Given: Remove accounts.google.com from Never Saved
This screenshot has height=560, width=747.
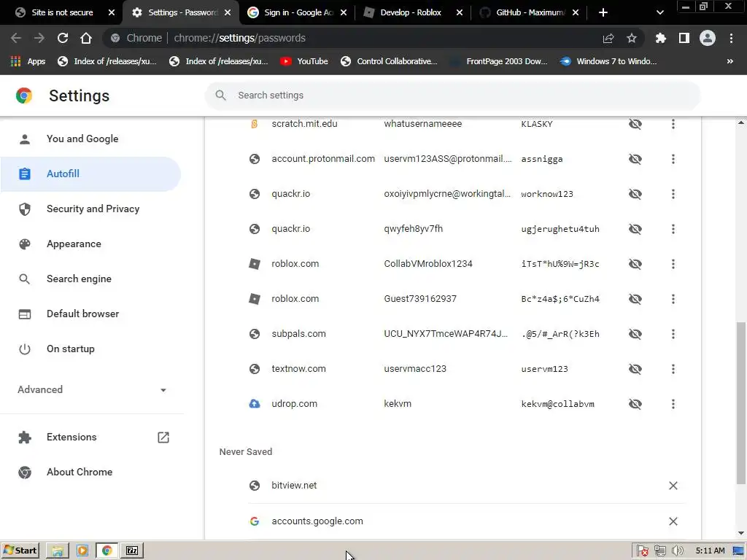Looking at the screenshot, I should (673, 521).
